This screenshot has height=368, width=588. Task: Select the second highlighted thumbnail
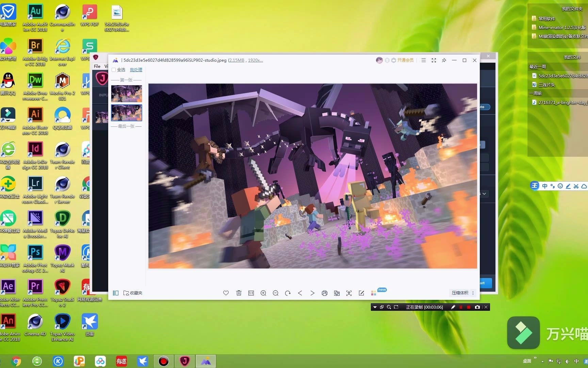pos(127,113)
